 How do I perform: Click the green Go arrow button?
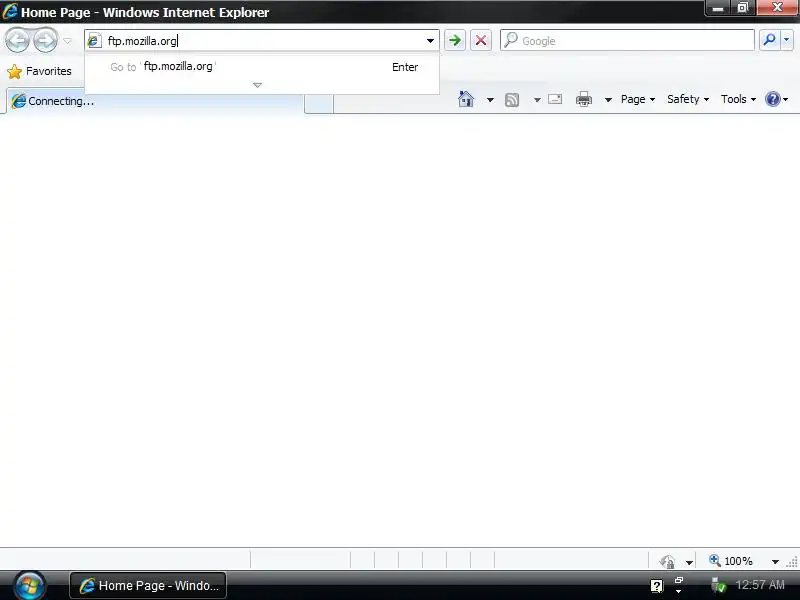(x=455, y=40)
